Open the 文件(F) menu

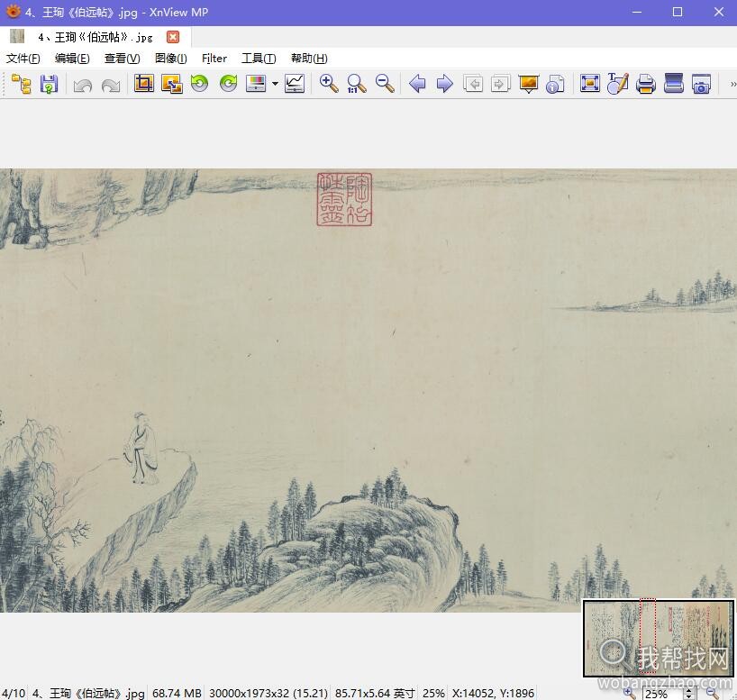pyautogui.click(x=23, y=59)
